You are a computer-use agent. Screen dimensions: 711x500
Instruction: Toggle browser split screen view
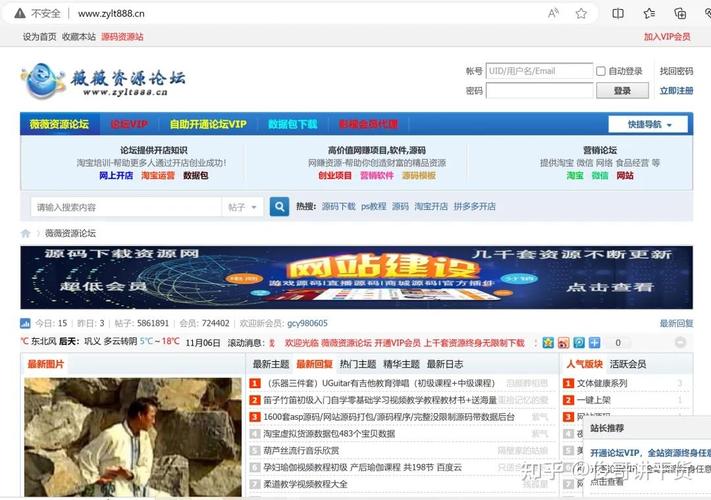[x=618, y=14]
